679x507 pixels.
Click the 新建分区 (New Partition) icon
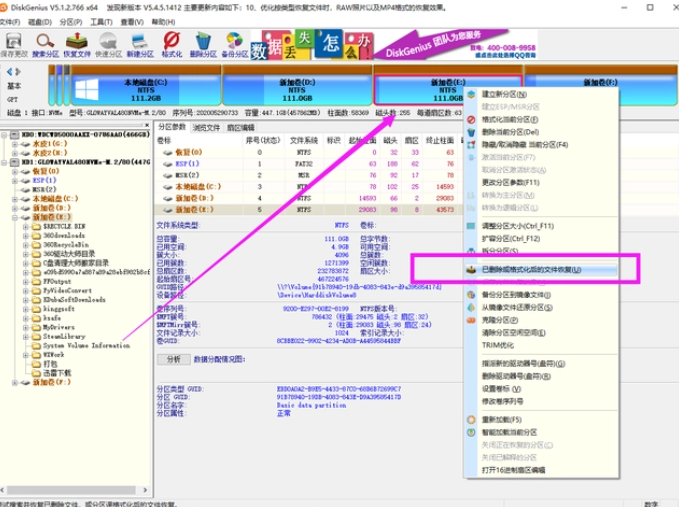point(140,45)
